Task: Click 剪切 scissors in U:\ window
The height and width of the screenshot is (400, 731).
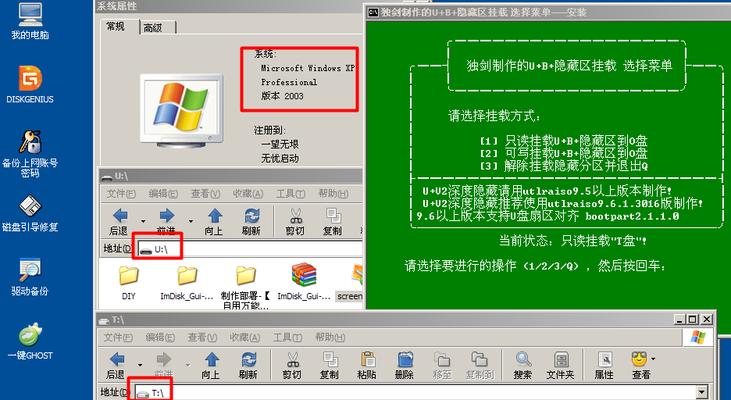Action: click(x=295, y=221)
